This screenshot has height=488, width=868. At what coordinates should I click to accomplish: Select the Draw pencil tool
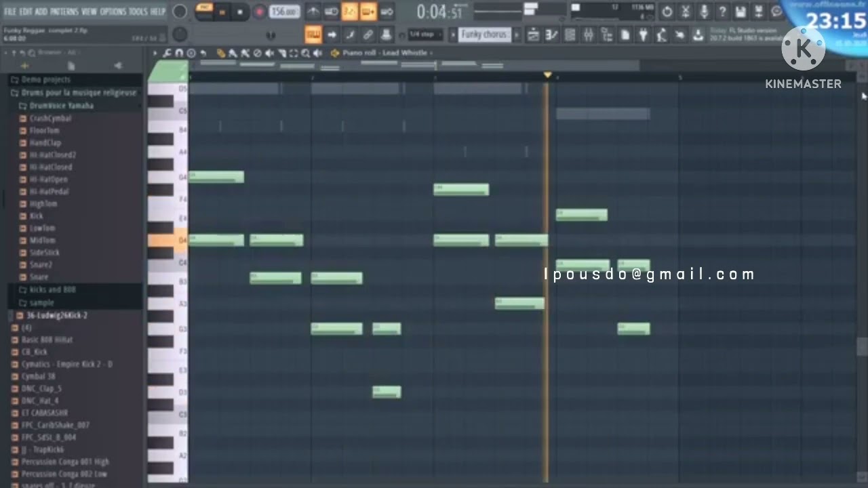click(221, 53)
